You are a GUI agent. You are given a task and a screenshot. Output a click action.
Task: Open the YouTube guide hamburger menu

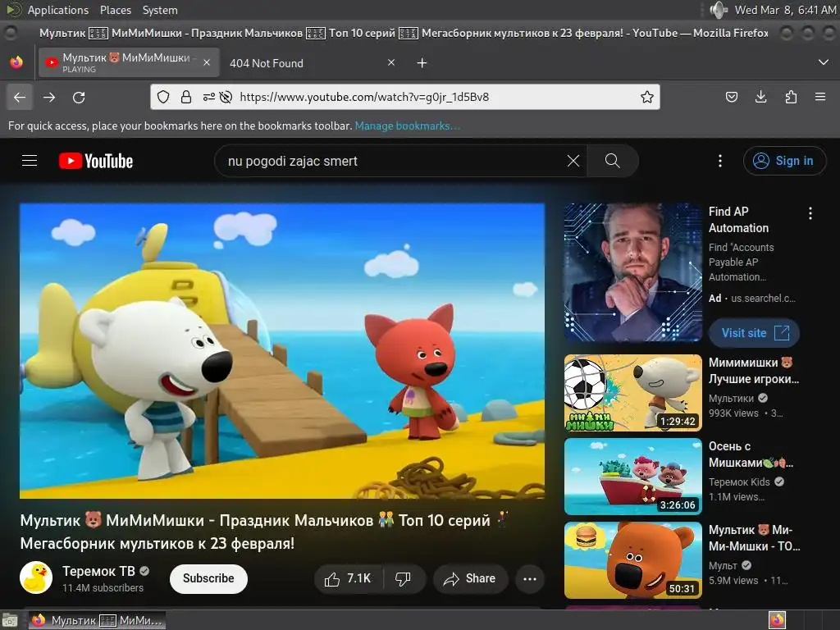click(x=30, y=161)
